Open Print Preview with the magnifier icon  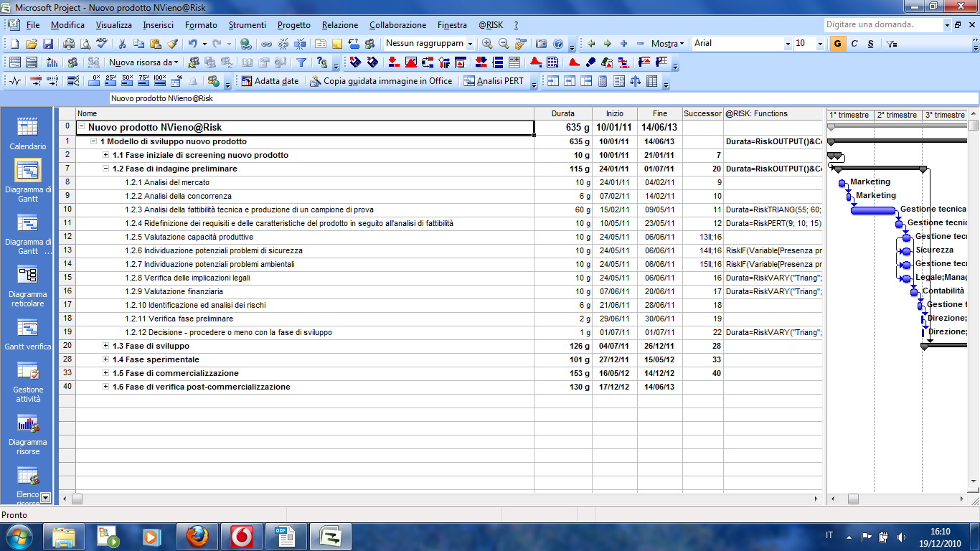(85, 44)
